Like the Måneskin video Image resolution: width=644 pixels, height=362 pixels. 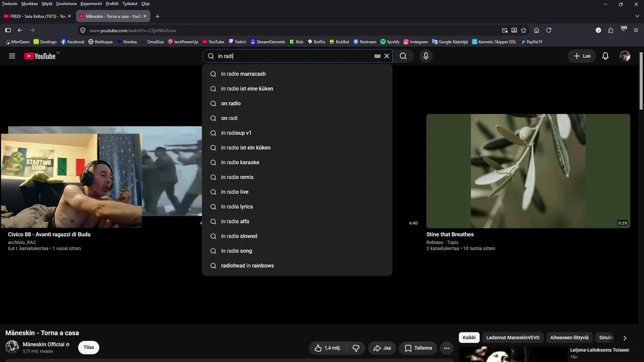[328, 348]
